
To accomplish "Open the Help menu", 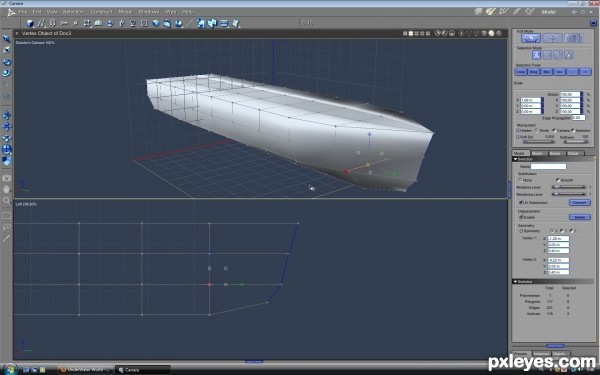I will click(x=187, y=12).
